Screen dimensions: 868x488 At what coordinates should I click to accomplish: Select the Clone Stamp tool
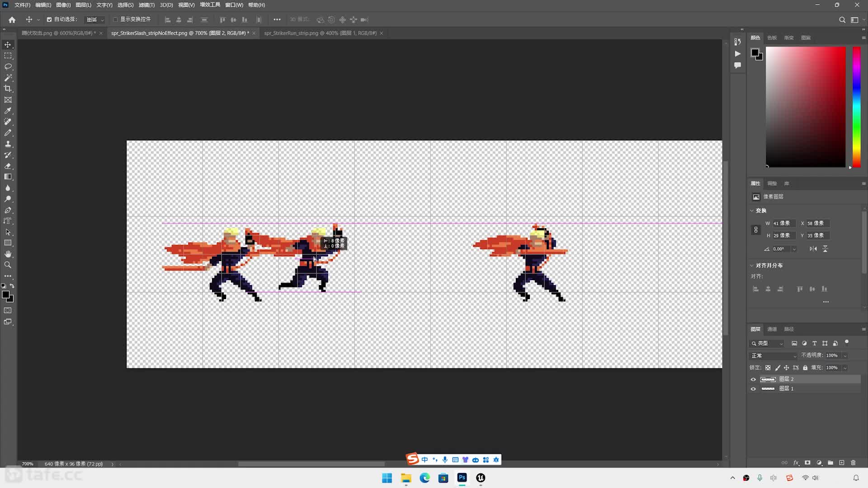[x=8, y=144]
